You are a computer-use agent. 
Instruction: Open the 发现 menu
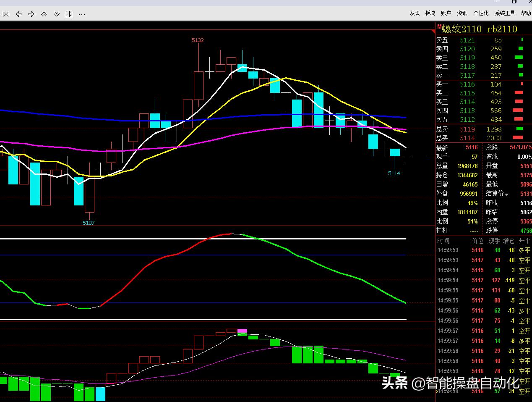click(x=415, y=13)
